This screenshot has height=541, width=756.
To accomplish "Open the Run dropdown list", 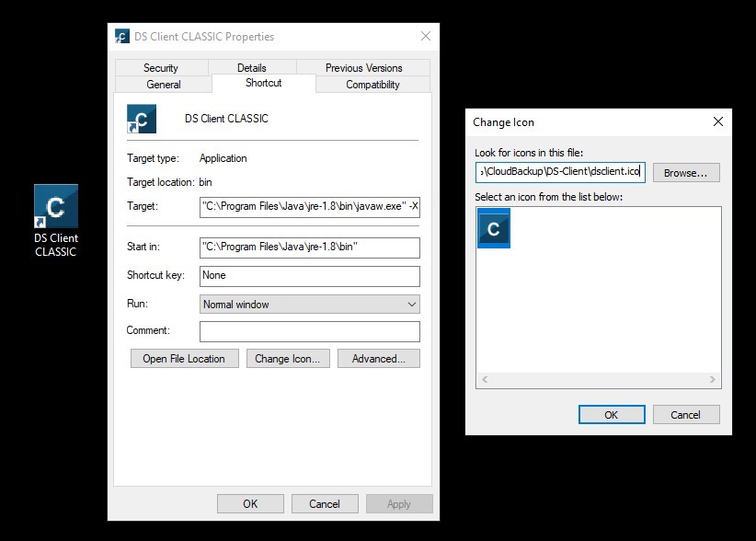I will [x=309, y=305].
